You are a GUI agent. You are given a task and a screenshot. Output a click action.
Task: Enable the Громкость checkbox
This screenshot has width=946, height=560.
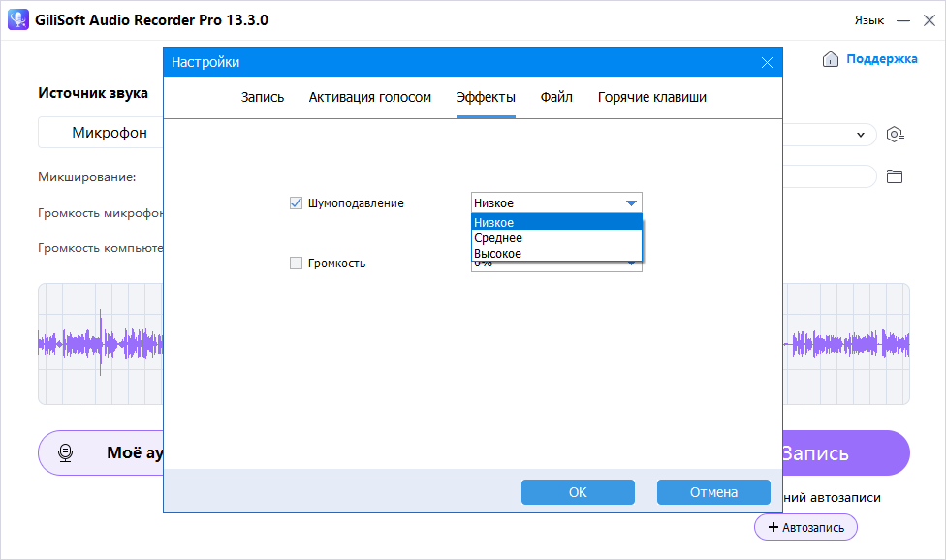pyautogui.click(x=296, y=264)
